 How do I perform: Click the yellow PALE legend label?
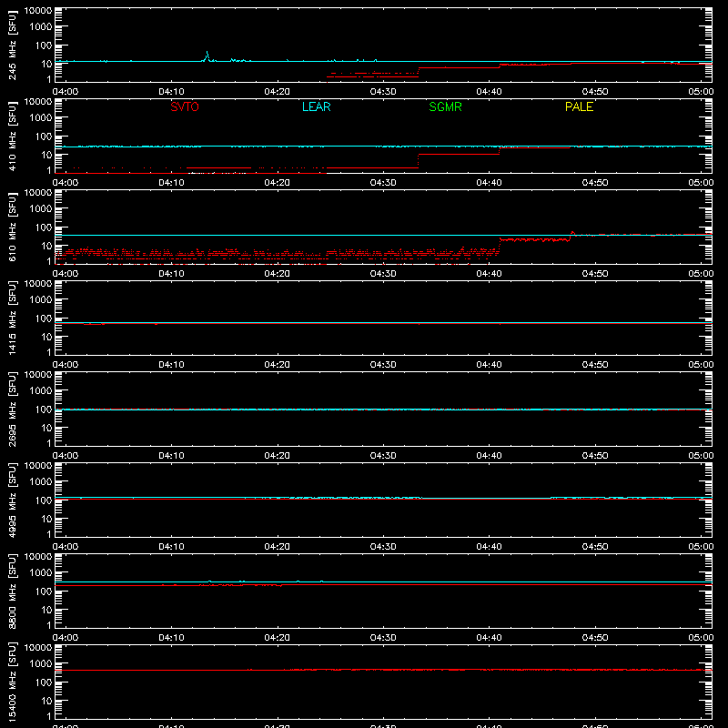[x=579, y=106]
